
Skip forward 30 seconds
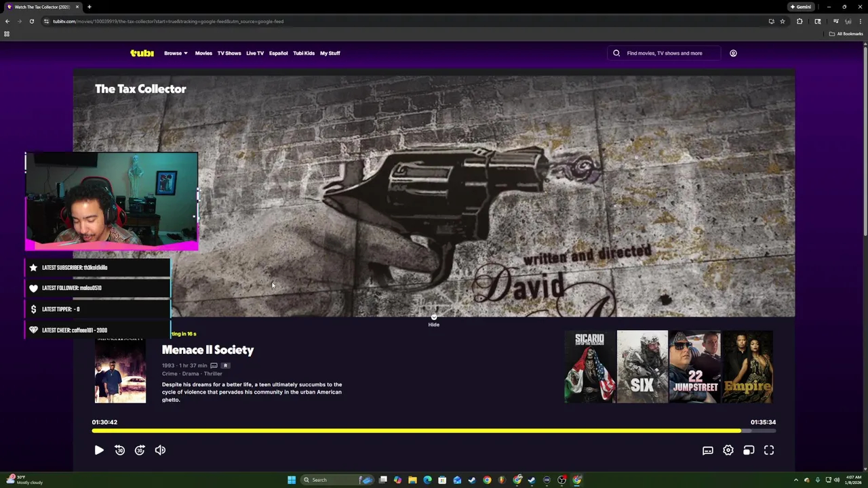click(140, 450)
